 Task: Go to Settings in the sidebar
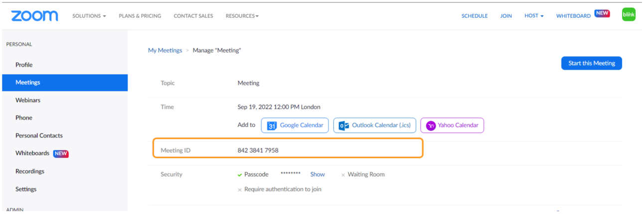(x=26, y=189)
